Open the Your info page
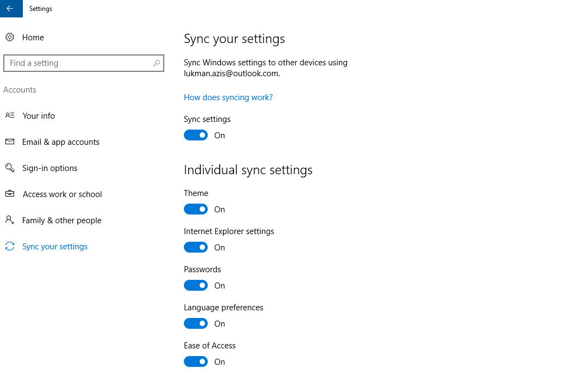This screenshot has width=588, height=374. (39, 116)
